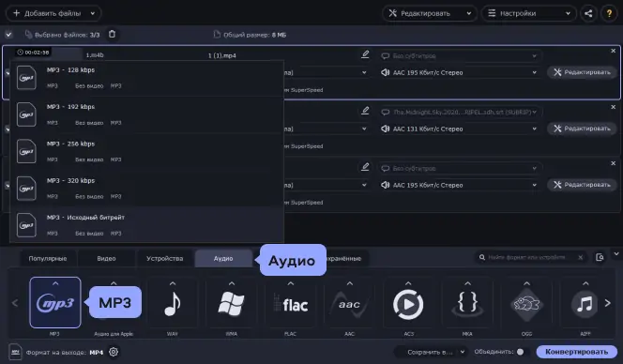Open help with the question mark icon

(609, 13)
